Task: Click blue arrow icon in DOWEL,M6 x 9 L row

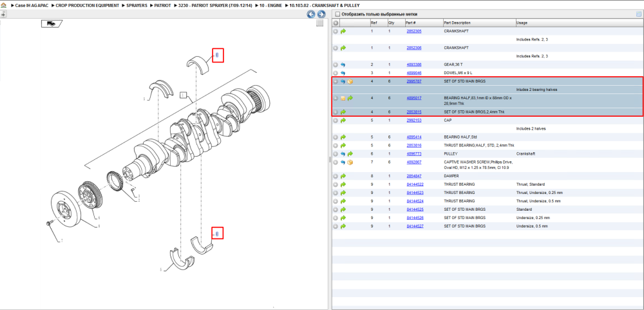Action: point(343,73)
